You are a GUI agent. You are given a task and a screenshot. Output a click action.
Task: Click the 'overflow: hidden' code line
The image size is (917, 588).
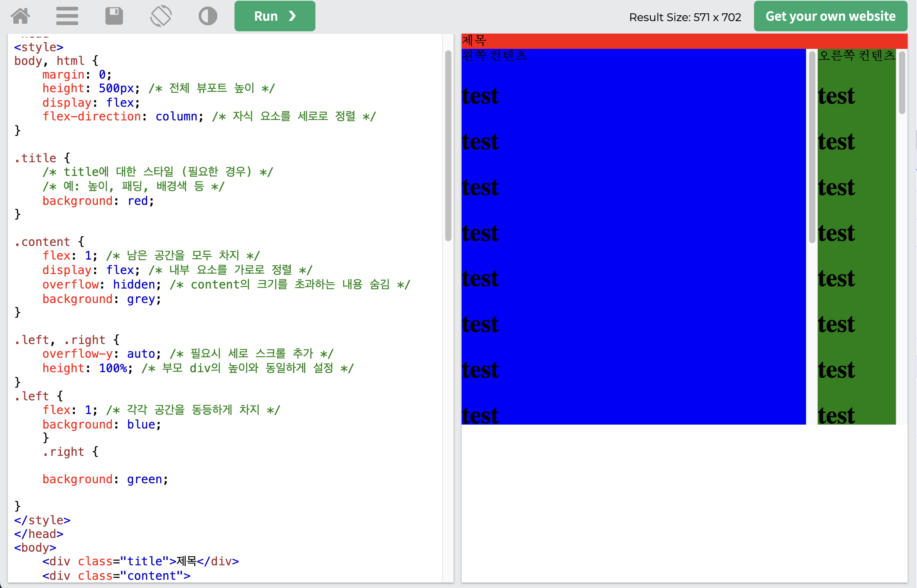pyautogui.click(x=226, y=285)
